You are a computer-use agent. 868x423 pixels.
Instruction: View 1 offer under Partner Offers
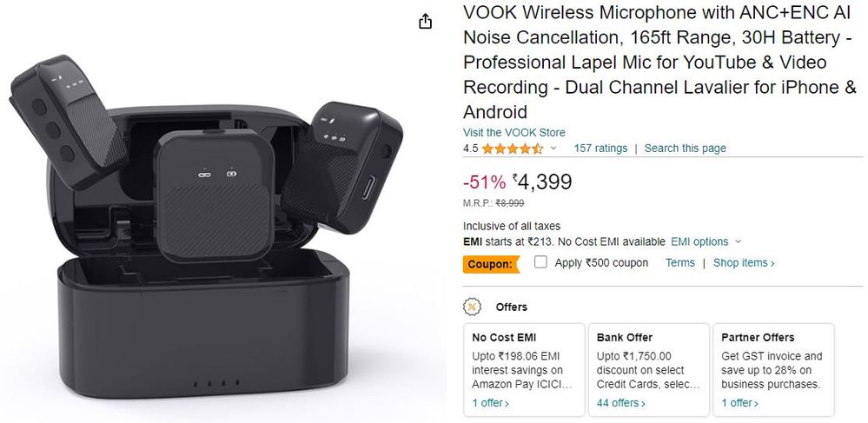[739, 403]
